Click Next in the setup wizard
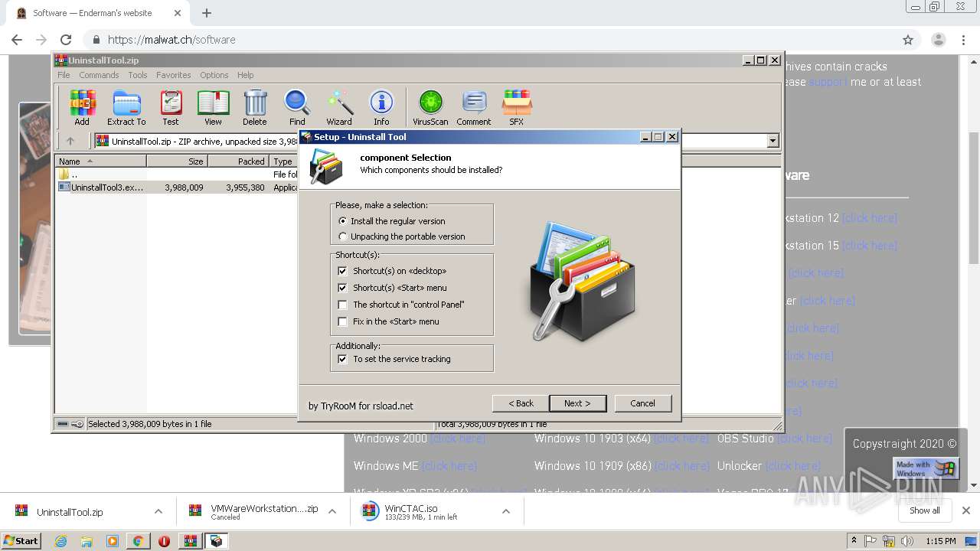 click(x=577, y=403)
